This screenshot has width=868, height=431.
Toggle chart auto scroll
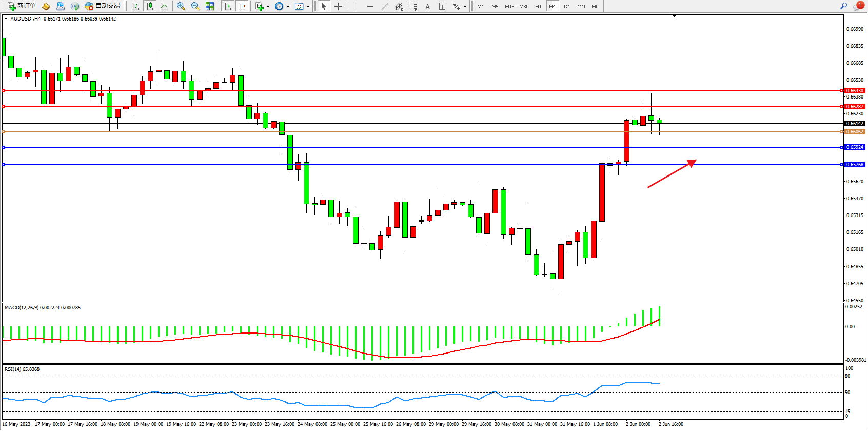tap(228, 6)
